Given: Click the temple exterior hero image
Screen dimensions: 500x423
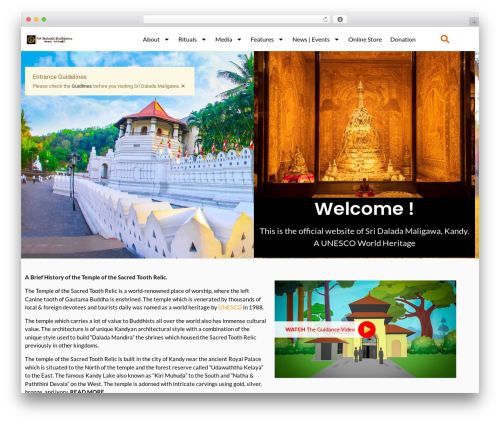Looking at the screenshot, I should [137, 154].
